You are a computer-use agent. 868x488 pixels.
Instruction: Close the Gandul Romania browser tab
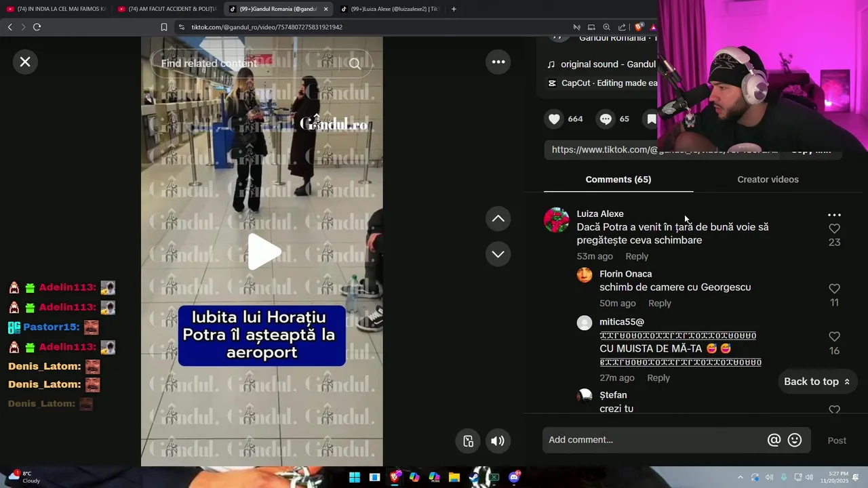point(325,9)
